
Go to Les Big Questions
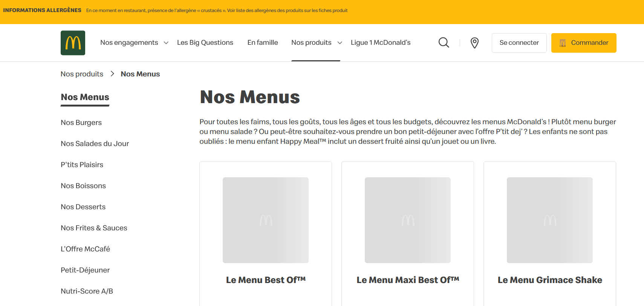pyautogui.click(x=205, y=43)
